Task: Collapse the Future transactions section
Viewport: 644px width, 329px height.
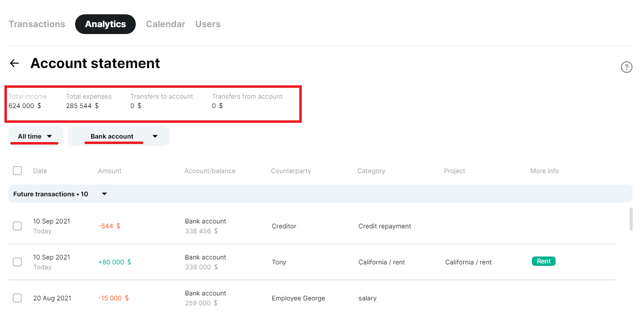Action: point(104,194)
